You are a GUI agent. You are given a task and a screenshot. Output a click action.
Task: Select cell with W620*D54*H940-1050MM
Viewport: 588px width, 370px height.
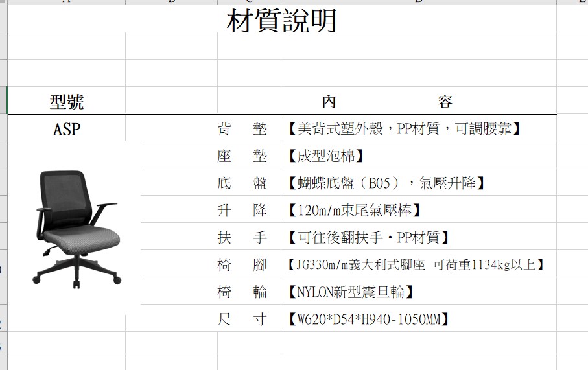[x=419, y=318]
